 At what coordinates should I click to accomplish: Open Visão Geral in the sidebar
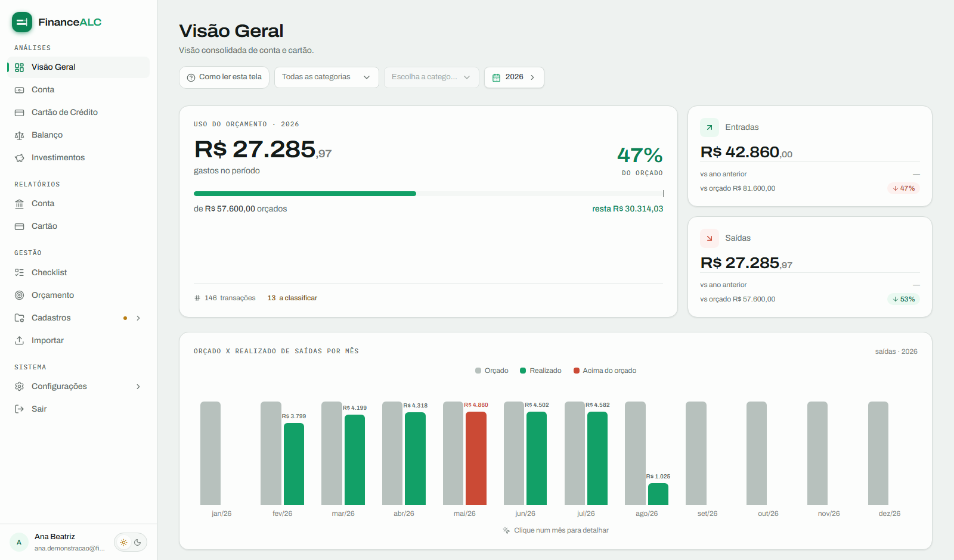78,67
